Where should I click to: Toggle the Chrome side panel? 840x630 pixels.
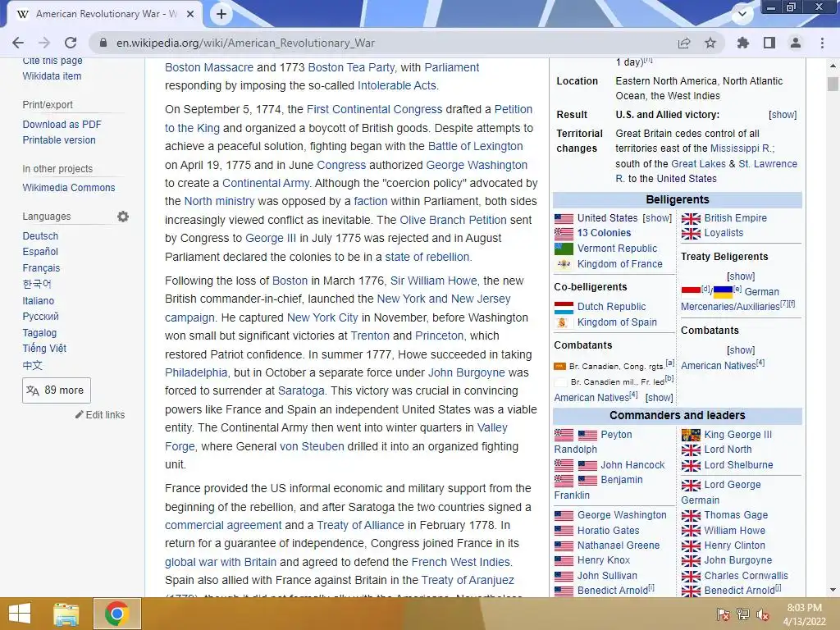point(769,43)
